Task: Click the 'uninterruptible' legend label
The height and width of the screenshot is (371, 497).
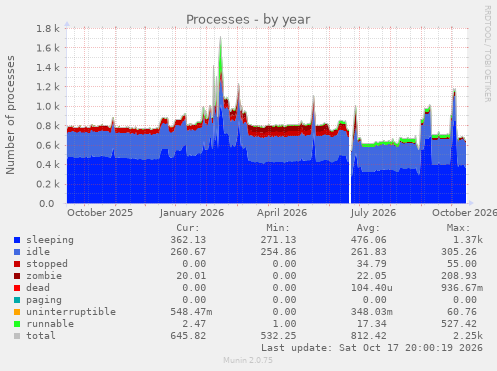Action: pos(71,312)
